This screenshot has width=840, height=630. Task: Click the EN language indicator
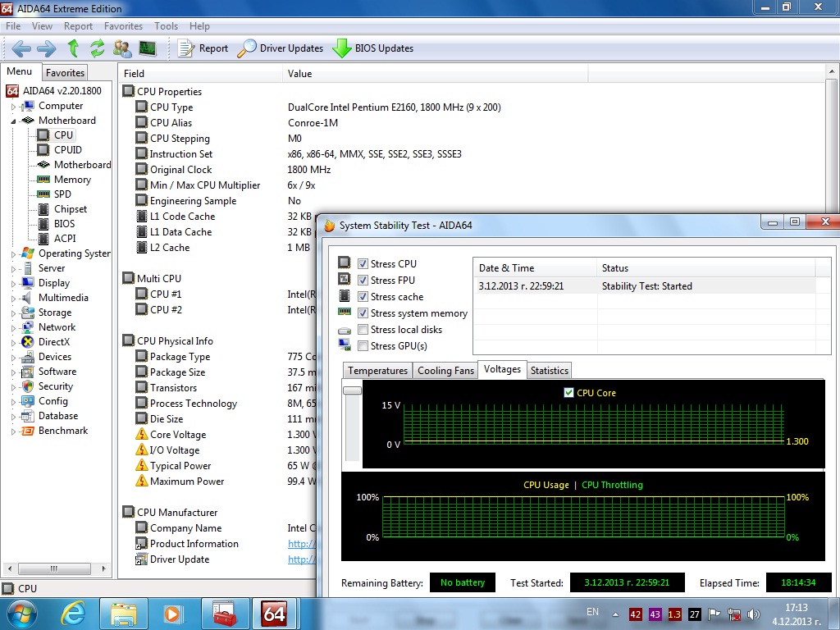coord(592,612)
